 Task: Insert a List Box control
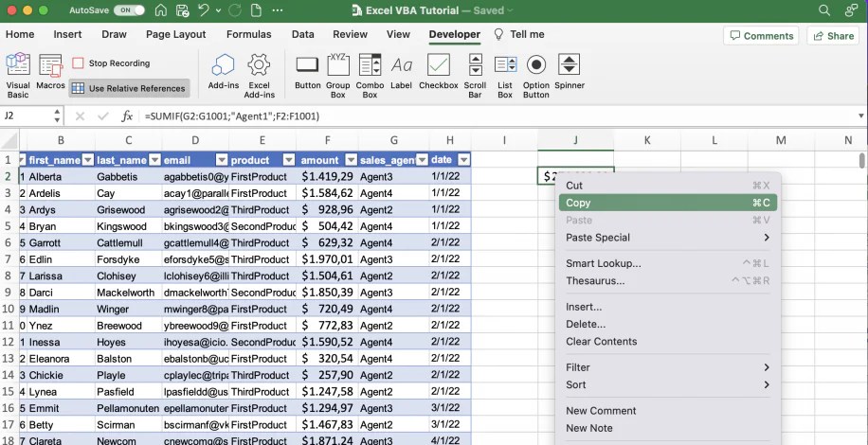505,75
